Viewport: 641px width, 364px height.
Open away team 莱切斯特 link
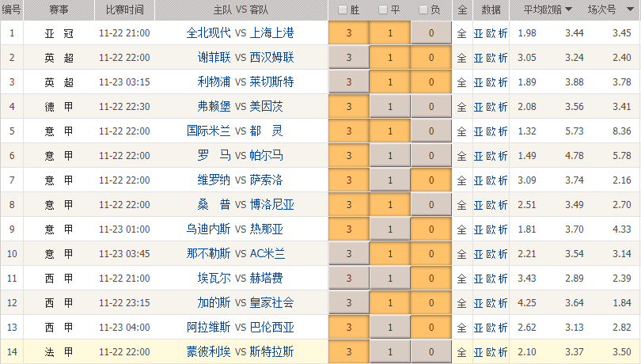point(272,82)
